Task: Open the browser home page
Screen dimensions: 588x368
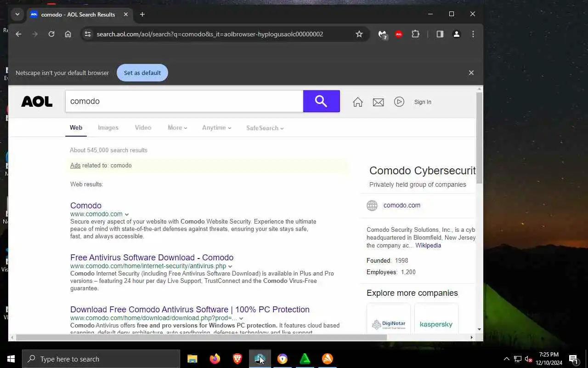Action: pos(68,34)
